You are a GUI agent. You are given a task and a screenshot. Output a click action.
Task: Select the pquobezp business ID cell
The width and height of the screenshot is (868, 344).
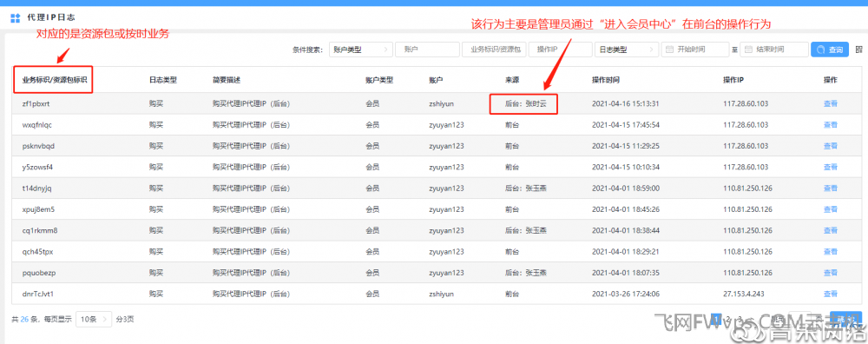[x=39, y=273]
